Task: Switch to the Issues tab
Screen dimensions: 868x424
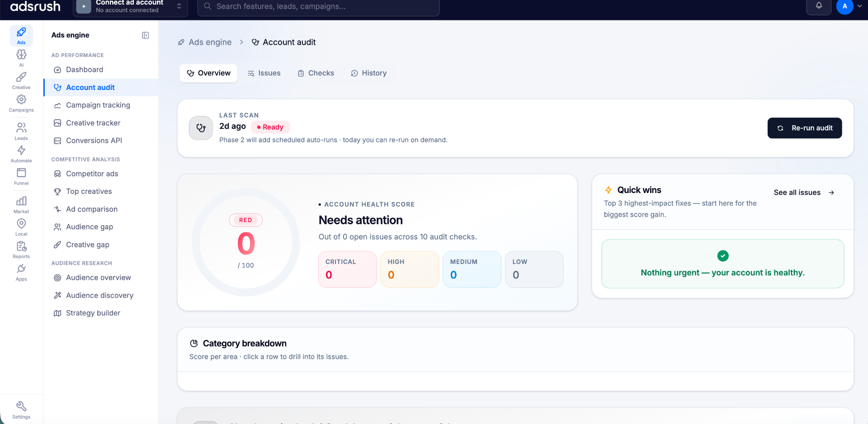Action: (264, 73)
